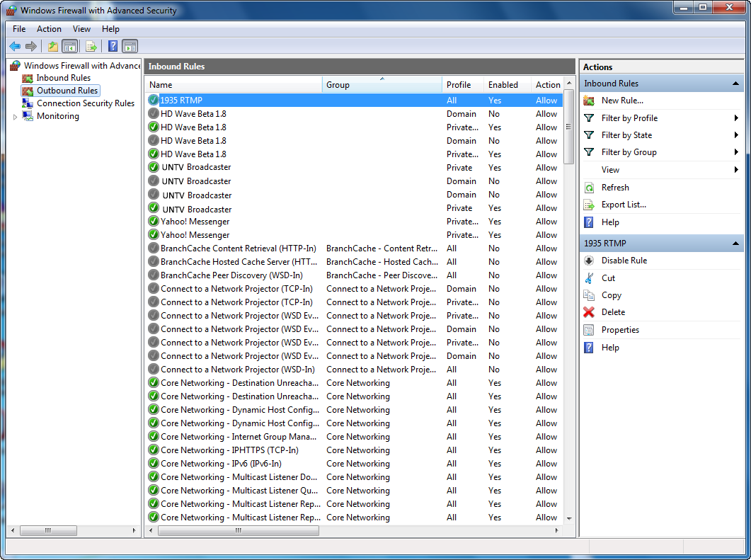Click the Refresh action text
Screen dimensions: 751x560
(616, 188)
